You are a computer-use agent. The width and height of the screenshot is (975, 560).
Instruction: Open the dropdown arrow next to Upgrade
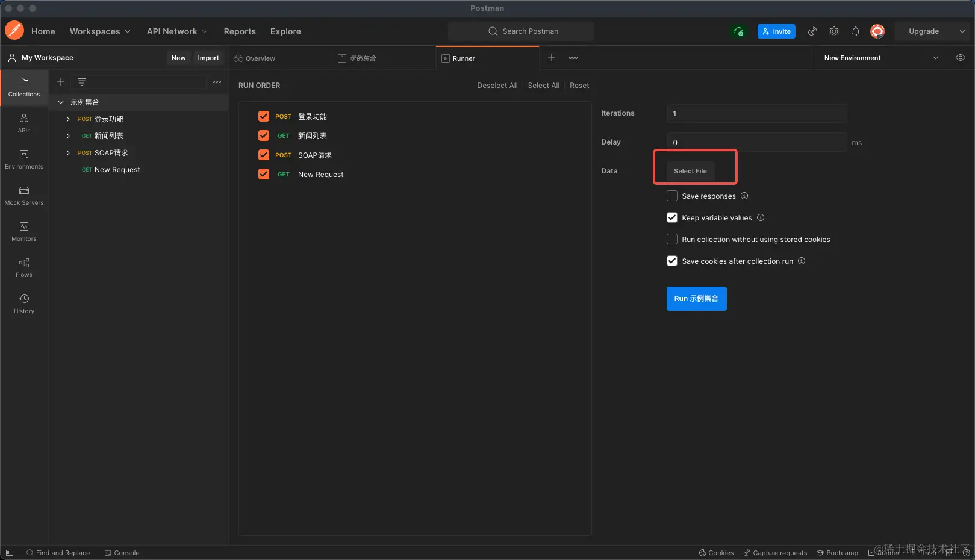(962, 31)
